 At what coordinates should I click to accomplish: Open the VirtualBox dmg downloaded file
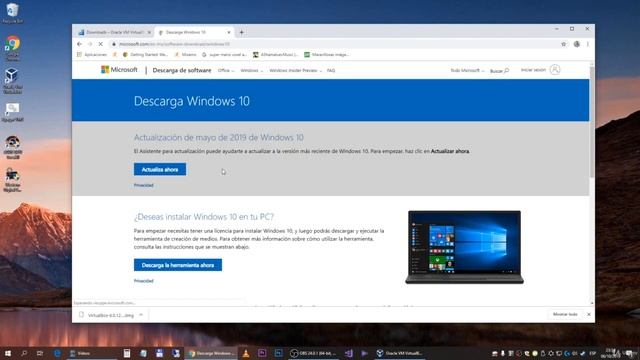[x=107, y=315]
